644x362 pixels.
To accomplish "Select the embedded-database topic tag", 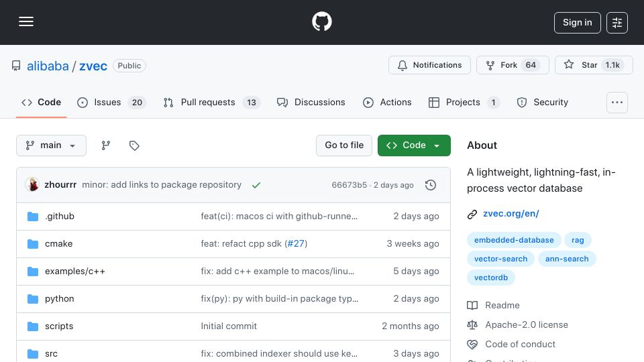I will click(514, 240).
